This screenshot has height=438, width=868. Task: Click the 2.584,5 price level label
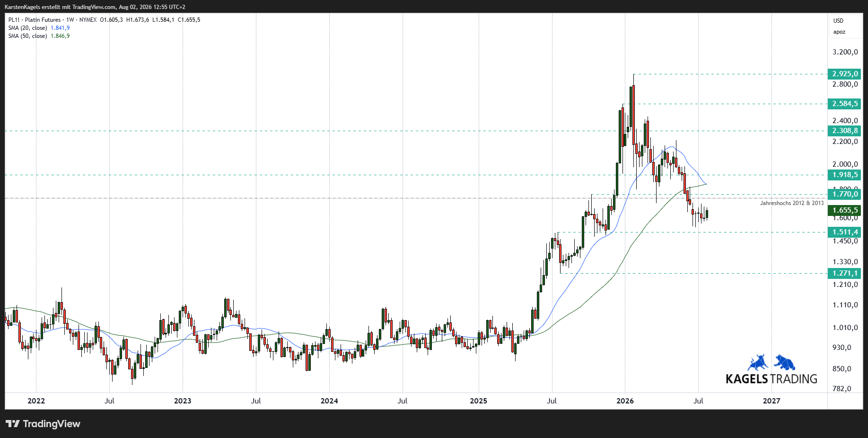point(844,104)
